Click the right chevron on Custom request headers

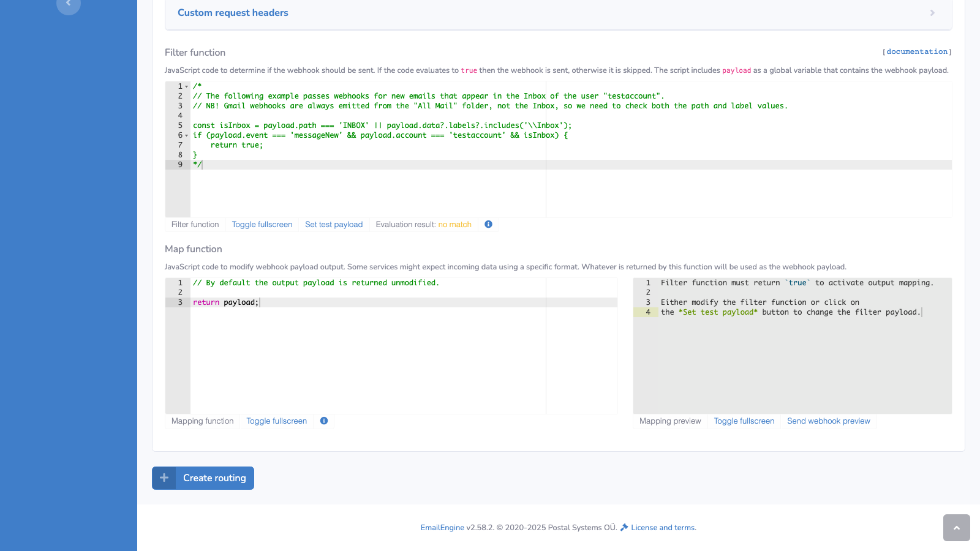coord(932,12)
